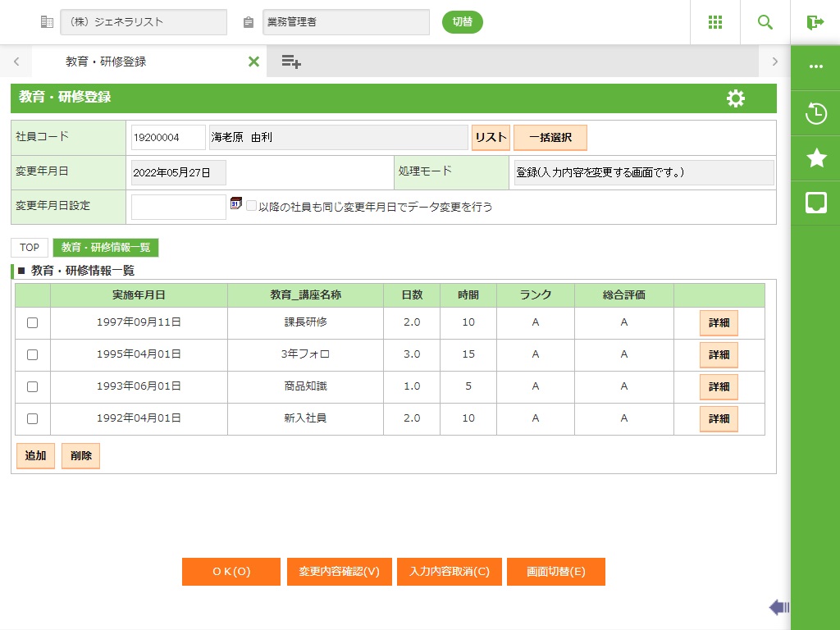Click the 追加 button

click(x=35, y=456)
